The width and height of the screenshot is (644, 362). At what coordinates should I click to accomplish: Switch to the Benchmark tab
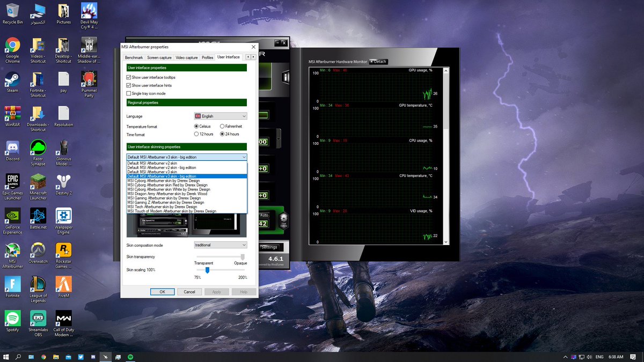(x=134, y=57)
